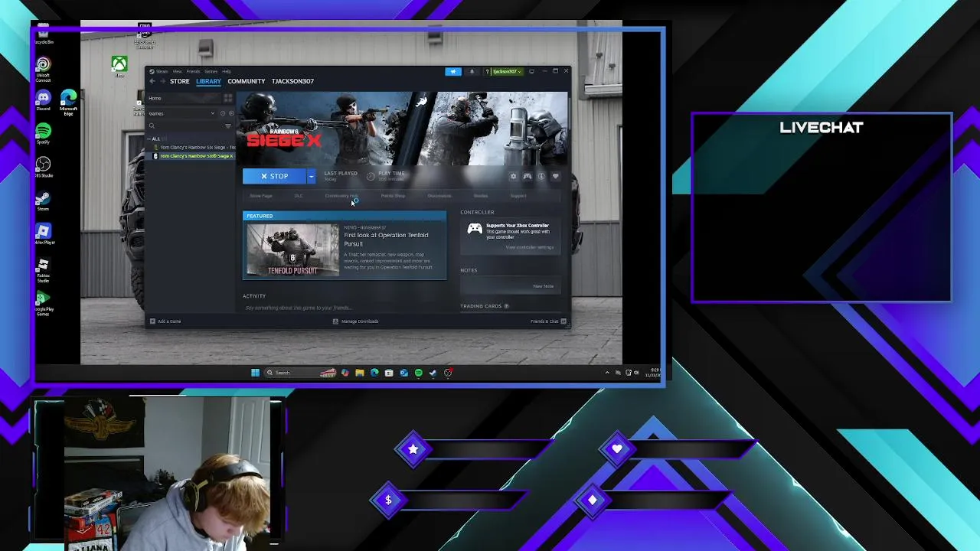Screen dimensions: 980x551
Task: Open OBS Studio desktop shortcut
Action: (x=43, y=167)
